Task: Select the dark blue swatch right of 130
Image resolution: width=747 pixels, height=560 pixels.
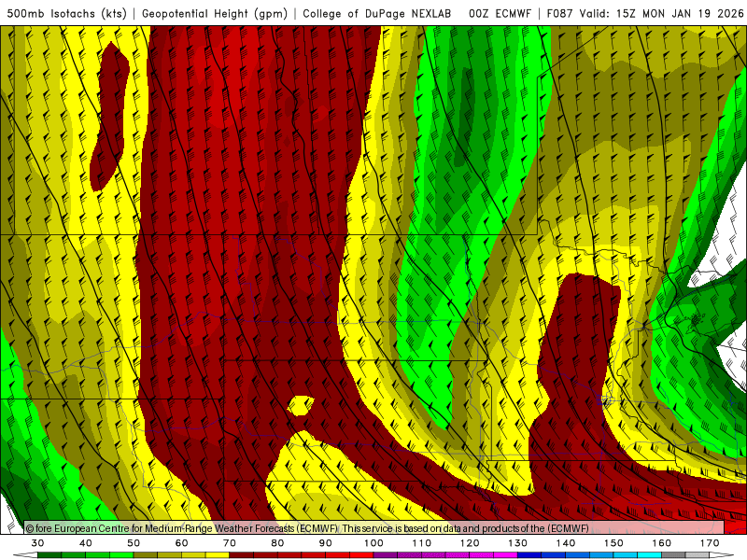Action: point(529,555)
